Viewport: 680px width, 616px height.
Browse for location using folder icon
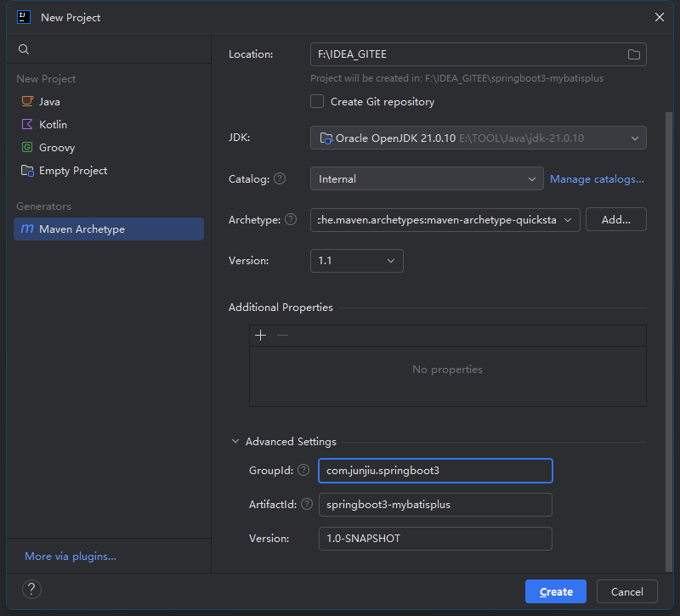(633, 54)
